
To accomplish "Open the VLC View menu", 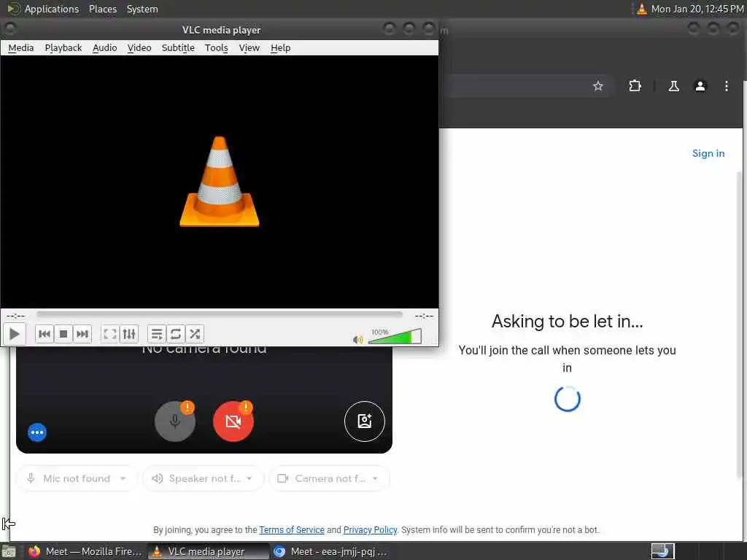I will pos(249,47).
